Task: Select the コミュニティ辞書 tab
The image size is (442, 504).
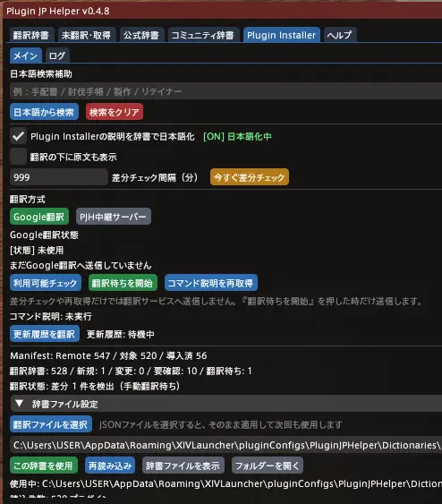Action: 203,35
